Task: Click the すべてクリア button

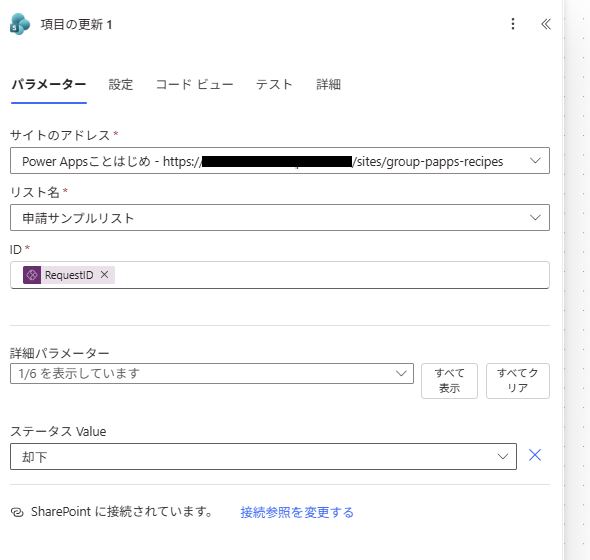Action: pyautogui.click(x=518, y=380)
